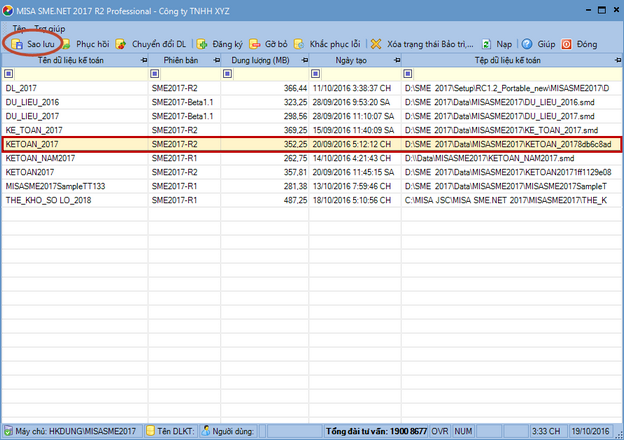Click the Khắc phục lỗi button label

(335, 44)
